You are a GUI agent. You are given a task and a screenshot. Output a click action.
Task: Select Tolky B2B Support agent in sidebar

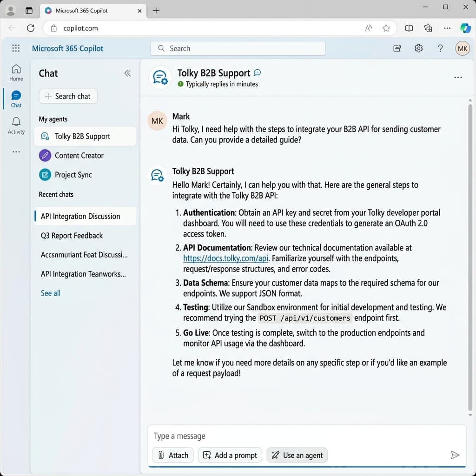(86, 136)
